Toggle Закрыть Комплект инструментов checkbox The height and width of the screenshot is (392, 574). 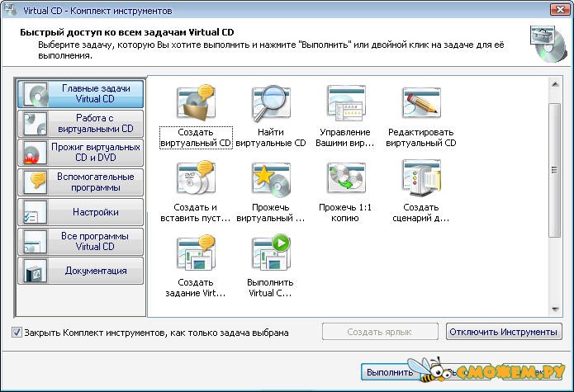click(x=17, y=333)
